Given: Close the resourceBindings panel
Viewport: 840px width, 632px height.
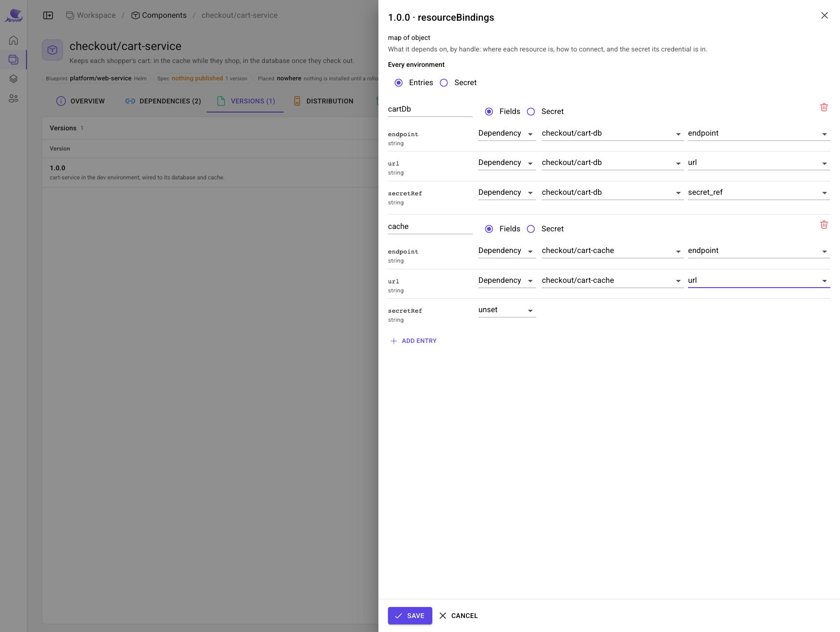Looking at the screenshot, I should coord(824,15).
